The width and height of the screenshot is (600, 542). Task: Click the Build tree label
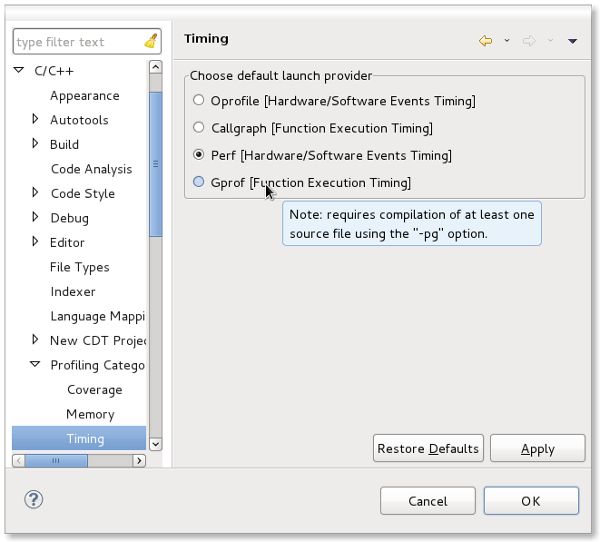64,144
